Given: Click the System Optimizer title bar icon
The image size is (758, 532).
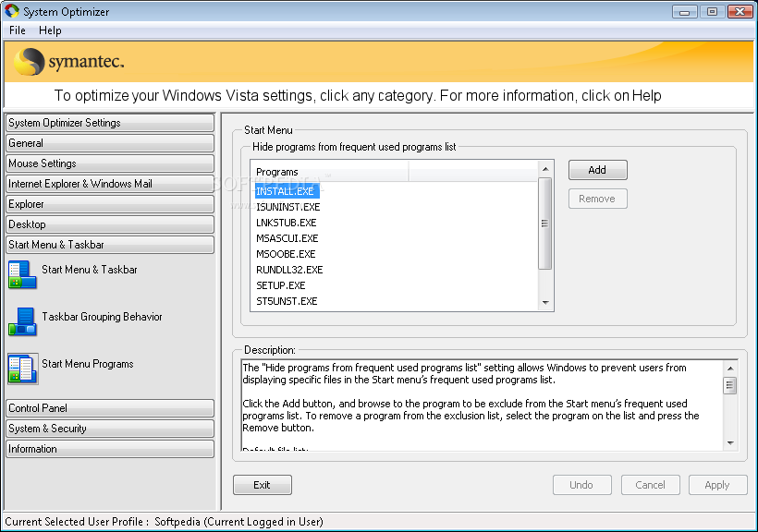Looking at the screenshot, I should tap(12, 11).
